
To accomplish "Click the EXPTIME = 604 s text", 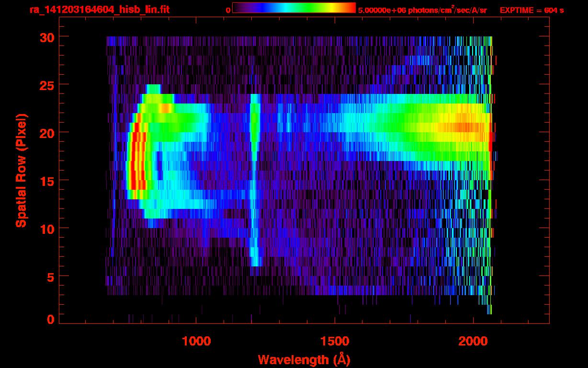I will [x=531, y=10].
